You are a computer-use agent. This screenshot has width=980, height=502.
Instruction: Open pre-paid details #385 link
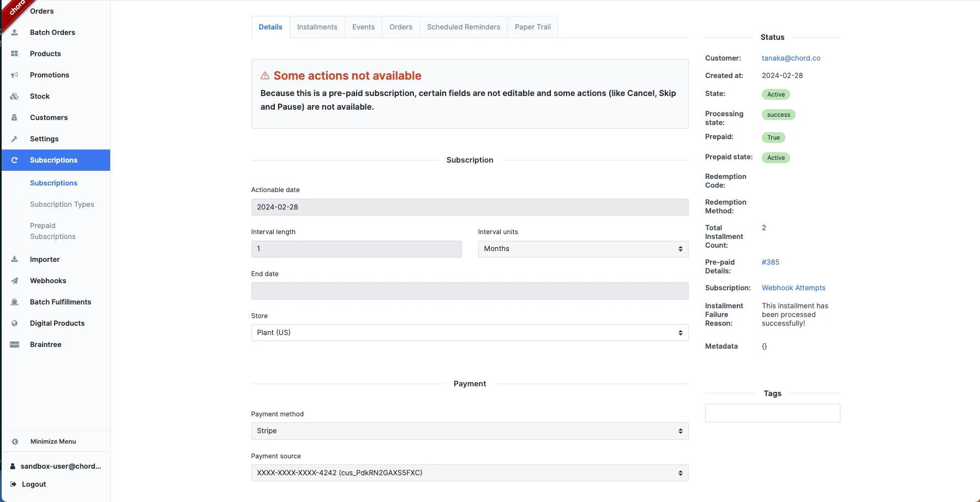(771, 262)
